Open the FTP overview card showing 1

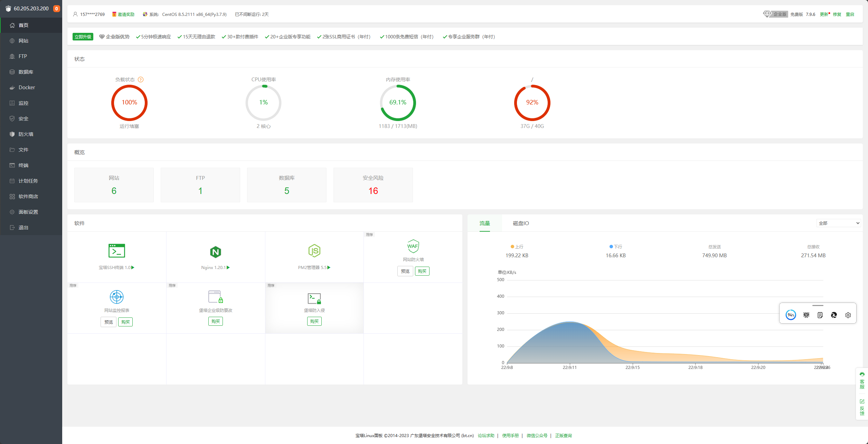click(x=200, y=185)
